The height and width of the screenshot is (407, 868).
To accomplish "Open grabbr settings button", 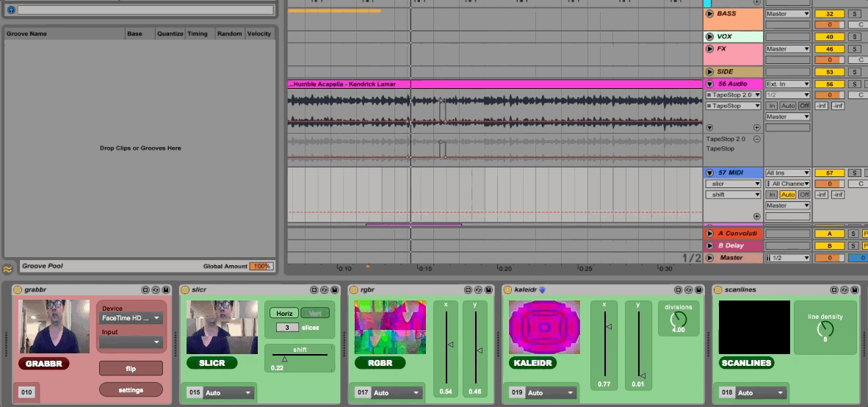I will pos(131,390).
